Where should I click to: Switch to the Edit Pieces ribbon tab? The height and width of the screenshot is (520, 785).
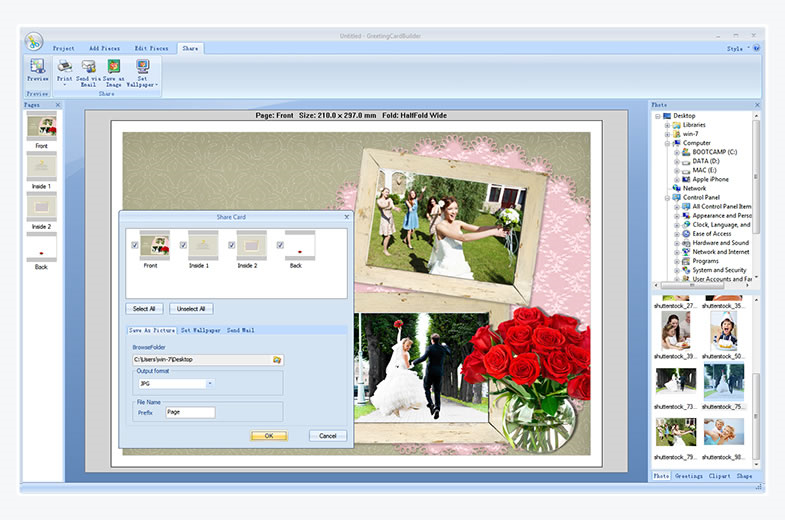coord(151,49)
